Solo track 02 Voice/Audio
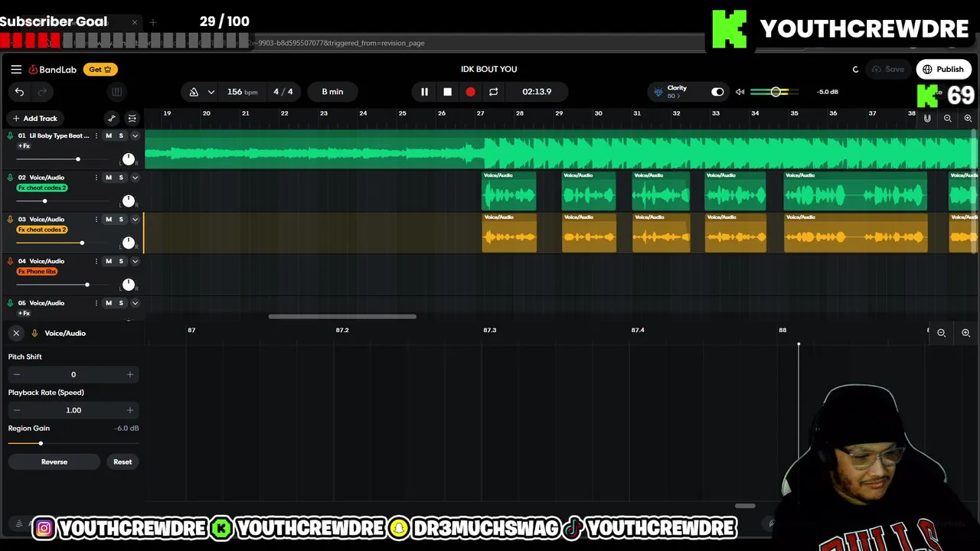Image resolution: width=980 pixels, height=551 pixels. [x=120, y=178]
